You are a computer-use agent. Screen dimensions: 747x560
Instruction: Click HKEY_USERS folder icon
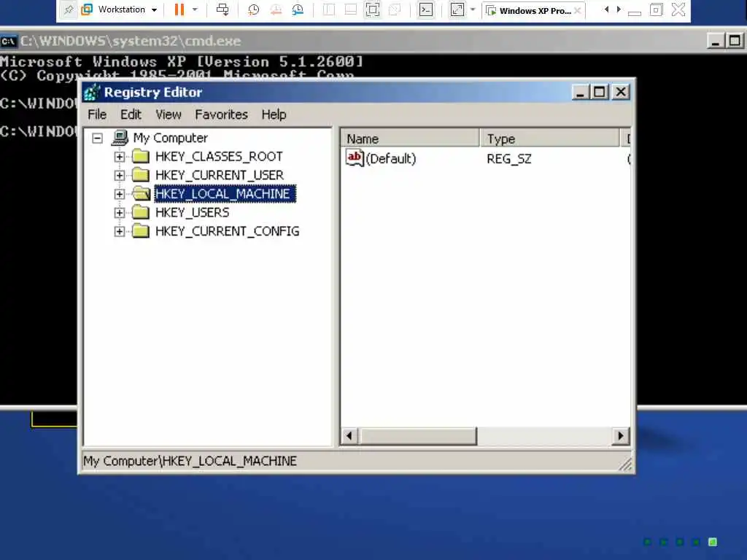(x=141, y=212)
